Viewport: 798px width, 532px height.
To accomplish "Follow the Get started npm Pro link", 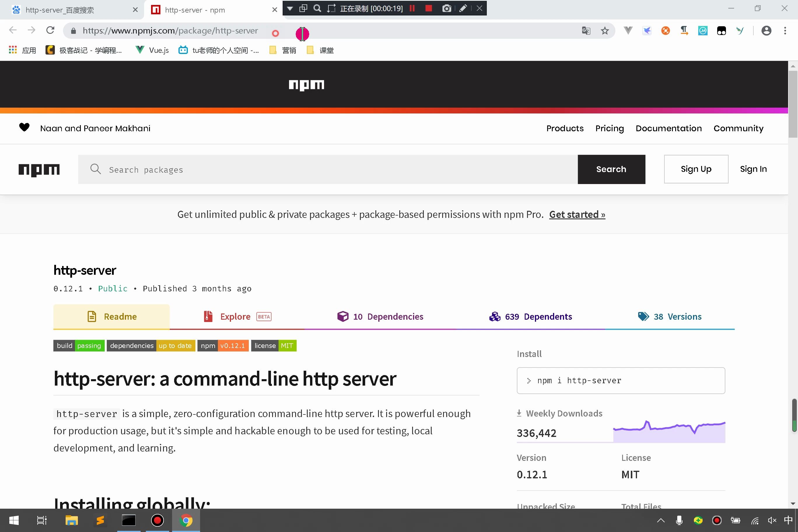I will (577, 214).
